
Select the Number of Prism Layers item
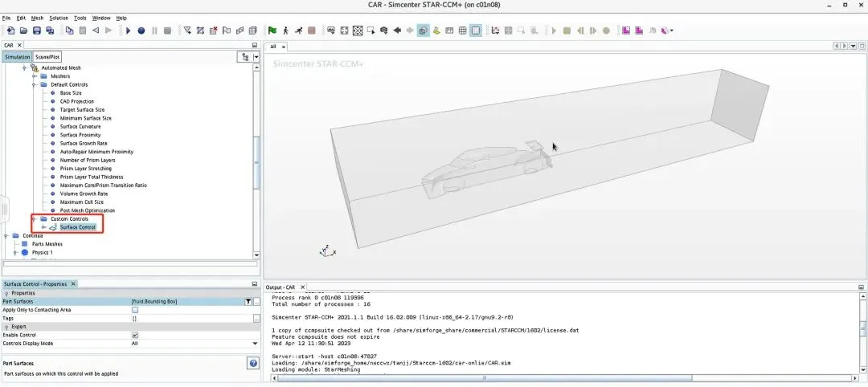click(x=88, y=161)
